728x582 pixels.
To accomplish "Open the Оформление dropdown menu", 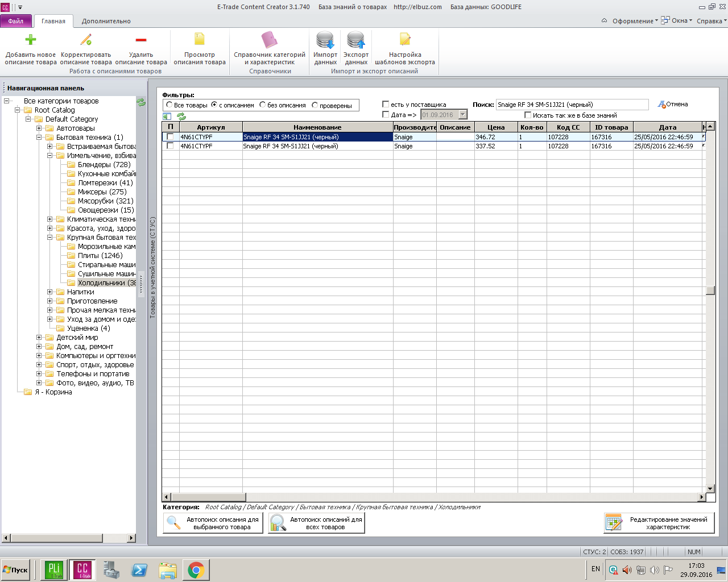I will tap(635, 21).
